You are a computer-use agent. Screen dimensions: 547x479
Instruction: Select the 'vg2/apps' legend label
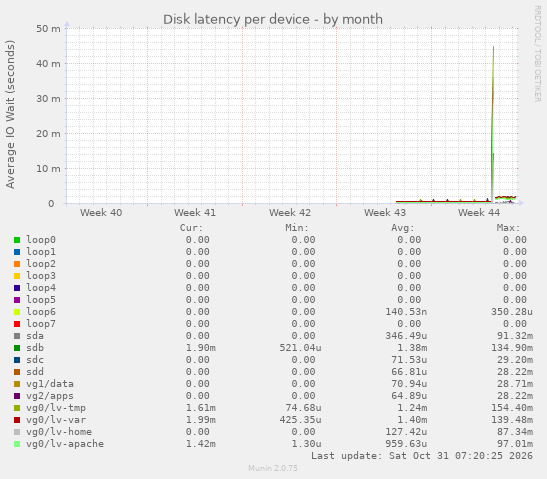pos(50,396)
